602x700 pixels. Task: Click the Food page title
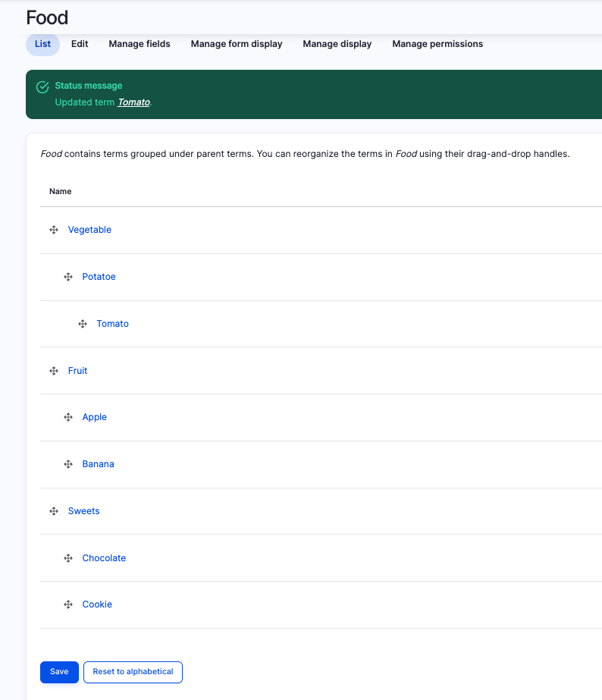point(47,18)
